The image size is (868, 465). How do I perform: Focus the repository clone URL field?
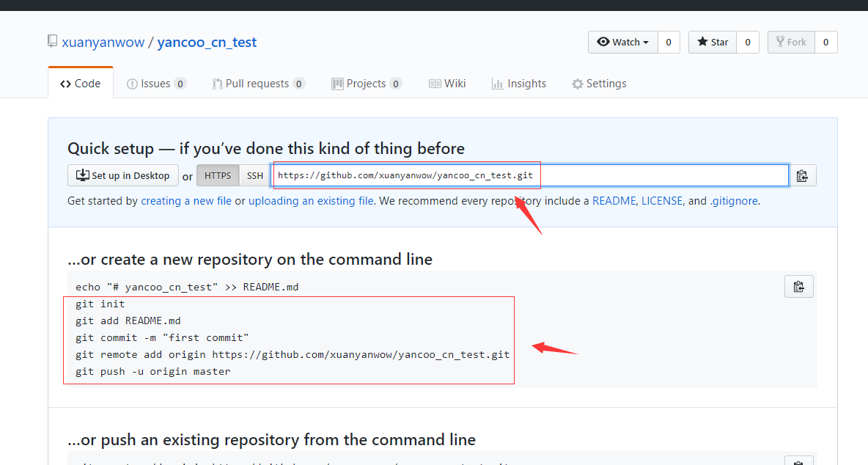pyautogui.click(x=530, y=175)
